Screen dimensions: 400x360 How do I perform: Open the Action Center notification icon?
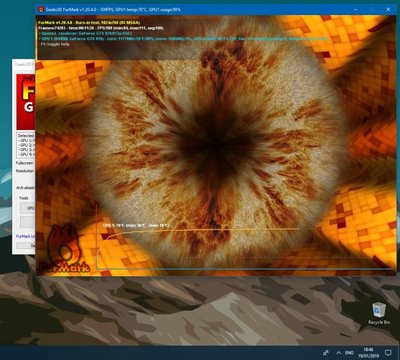tap(388, 353)
